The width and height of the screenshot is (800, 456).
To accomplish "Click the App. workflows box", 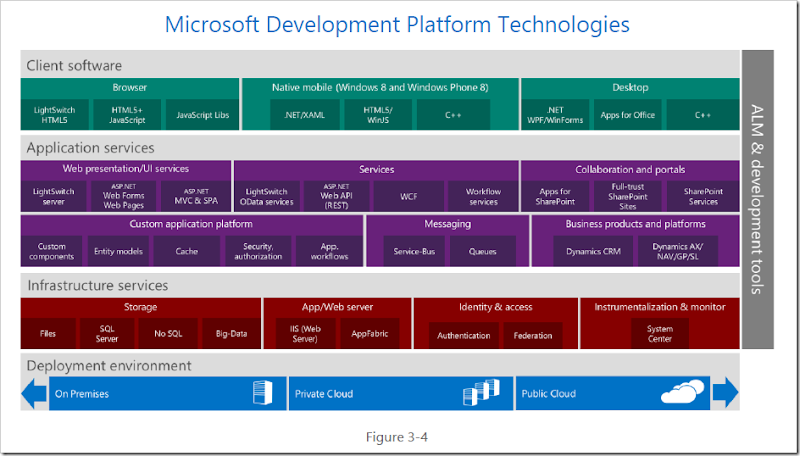I will pos(329,251).
